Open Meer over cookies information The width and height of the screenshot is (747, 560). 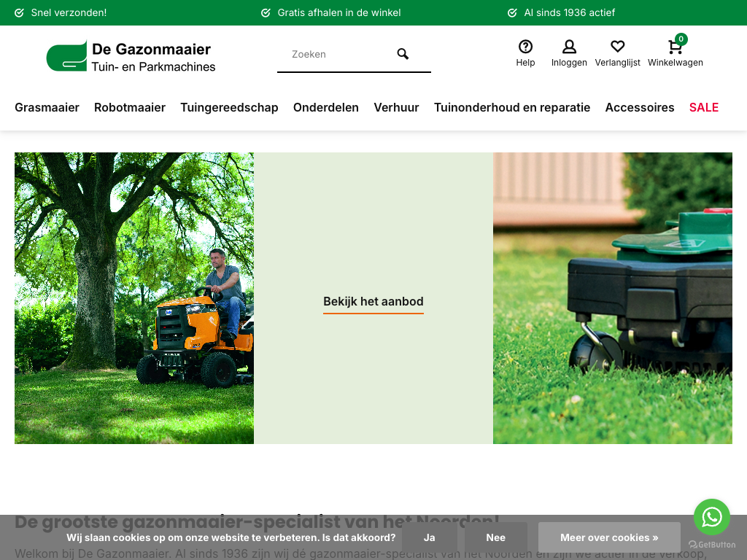pyautogui.click(x=609, y=537)
